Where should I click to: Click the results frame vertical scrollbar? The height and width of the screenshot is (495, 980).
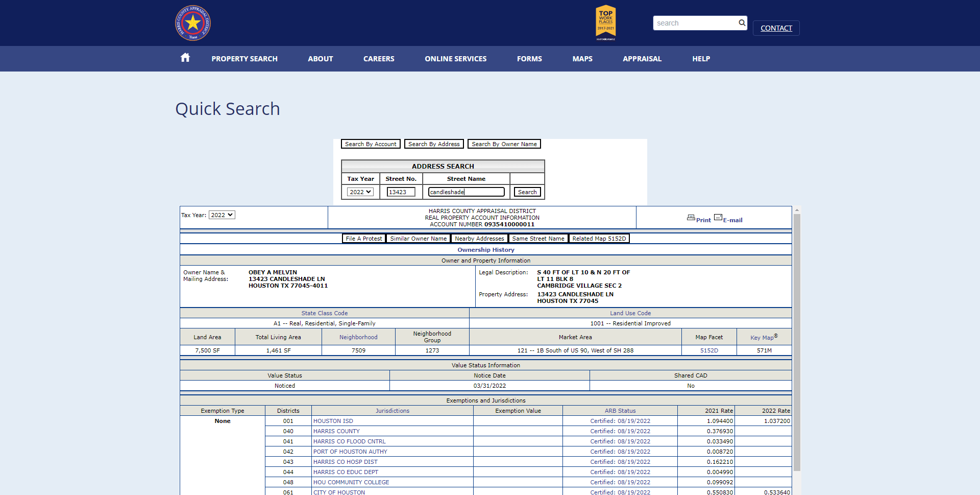point(797,342)
